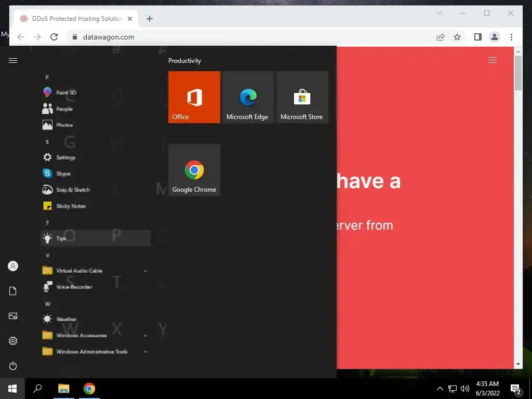532x399 pixels.
Task: Click the datawagon.com address bar
Action: click(251, 37)
